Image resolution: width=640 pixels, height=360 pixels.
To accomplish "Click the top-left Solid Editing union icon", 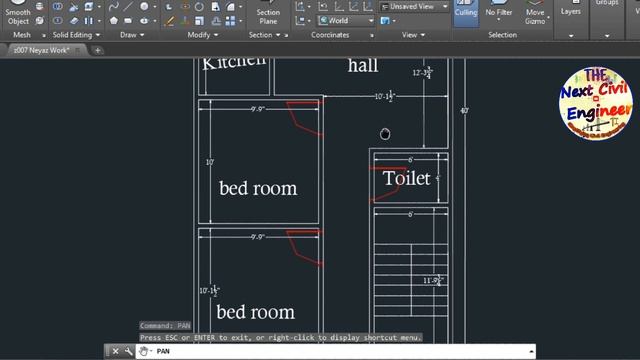I will (58, 6).
